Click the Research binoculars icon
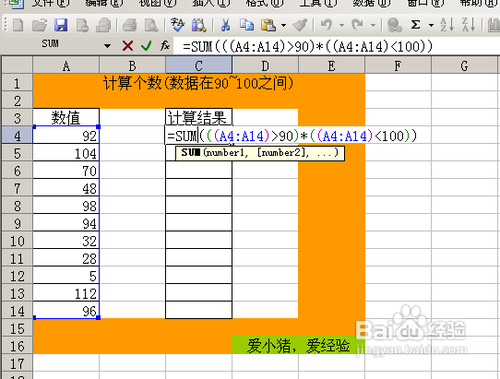Viewport: 500px width, 379px height. pyautogui.click(x=199, y=25)
